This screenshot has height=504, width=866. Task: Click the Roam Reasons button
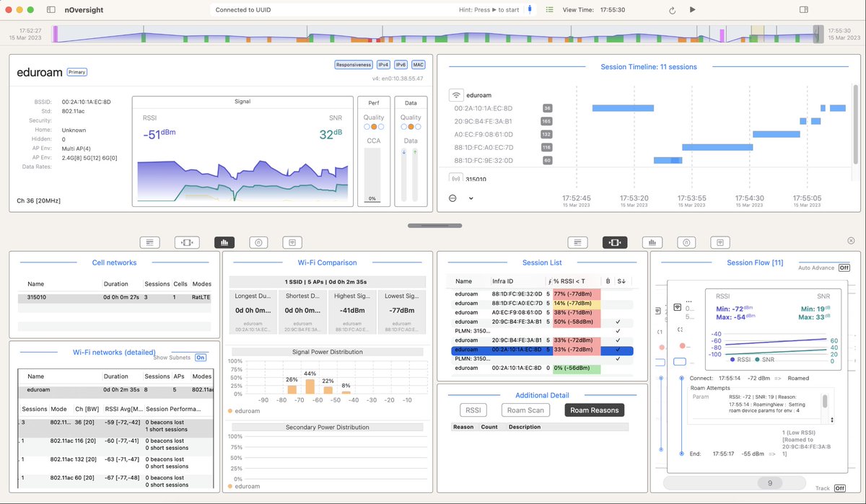tap(594, 410)
